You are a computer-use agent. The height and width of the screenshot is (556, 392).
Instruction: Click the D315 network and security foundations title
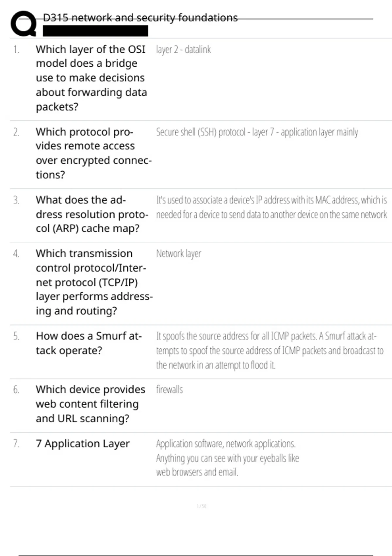(x=140, y=18)
